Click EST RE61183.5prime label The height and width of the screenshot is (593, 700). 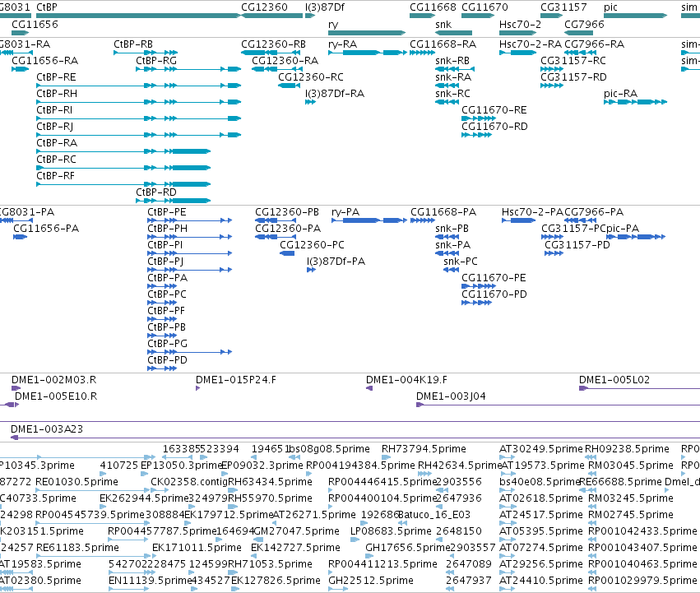point(77,548)
